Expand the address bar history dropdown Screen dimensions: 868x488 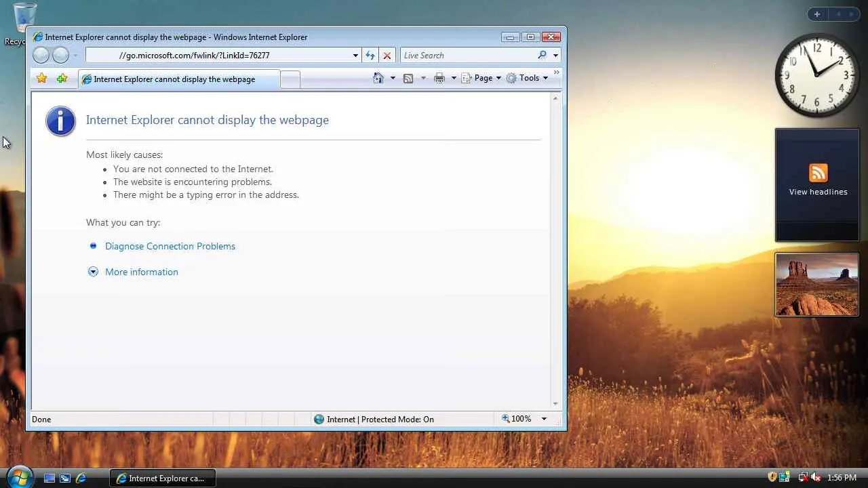[x=355, y=56]
